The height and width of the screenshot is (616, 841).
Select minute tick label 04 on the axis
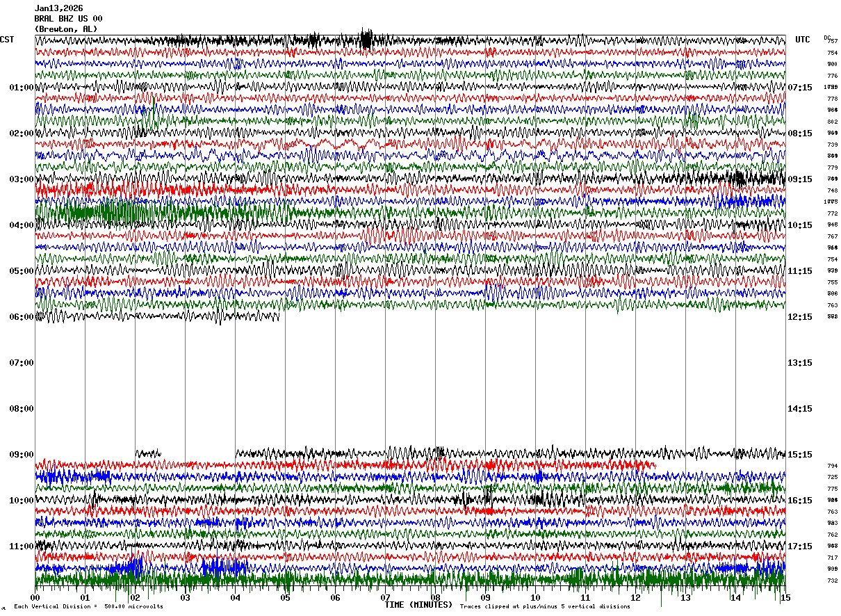(235, 598)
